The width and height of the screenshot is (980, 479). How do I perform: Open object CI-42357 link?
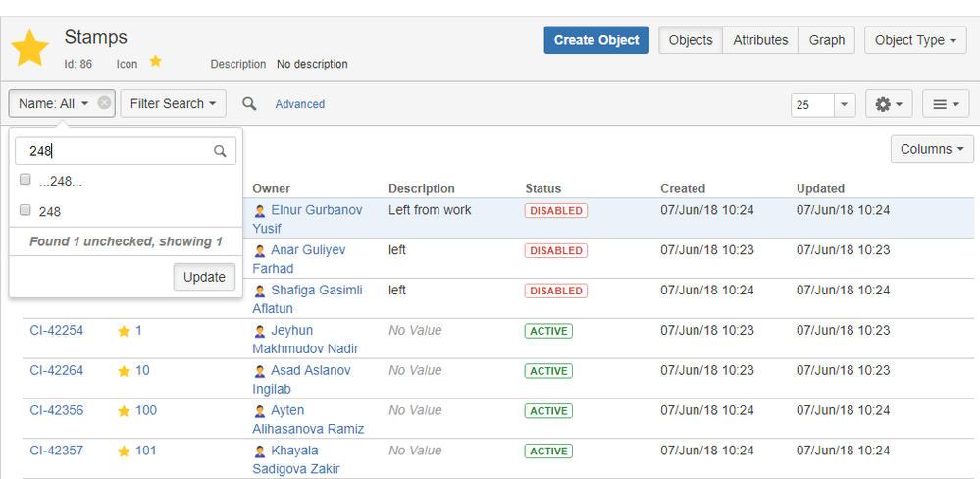56,451
